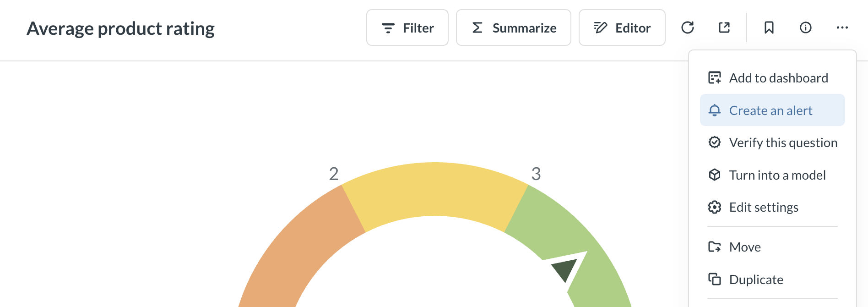Click the Filter button

pyautogui.click(x=407, y=28)
